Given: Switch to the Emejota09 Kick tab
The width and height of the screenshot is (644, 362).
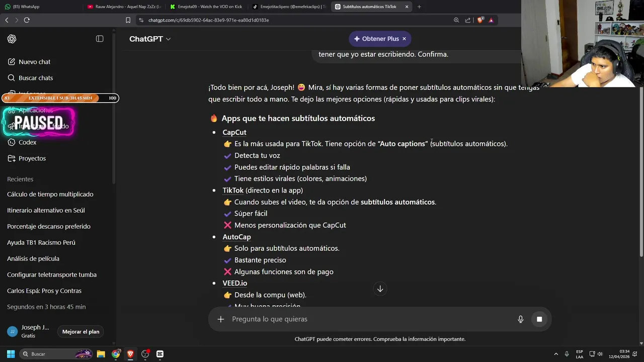Looking at the screenshot, I should coord(206,7).
